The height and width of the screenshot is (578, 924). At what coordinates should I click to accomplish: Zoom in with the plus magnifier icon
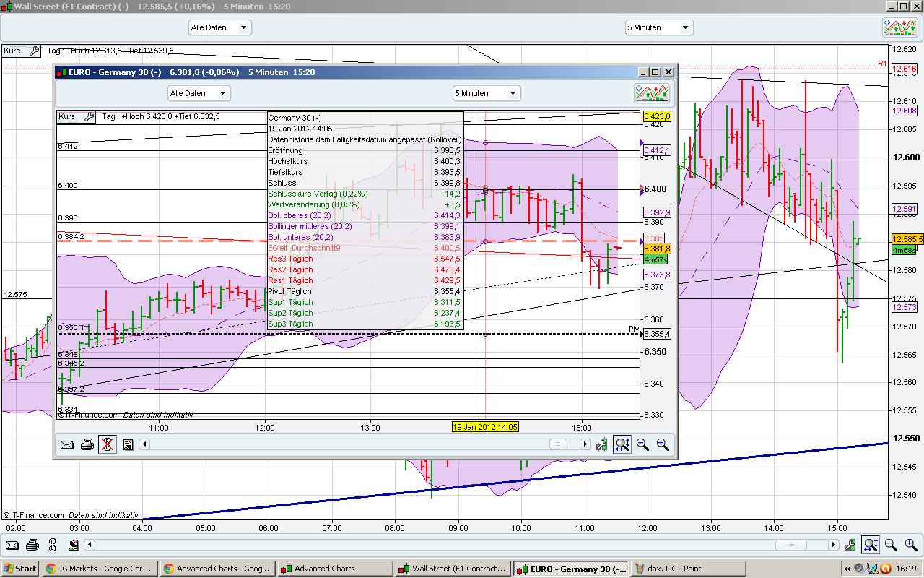coord(663,444)
